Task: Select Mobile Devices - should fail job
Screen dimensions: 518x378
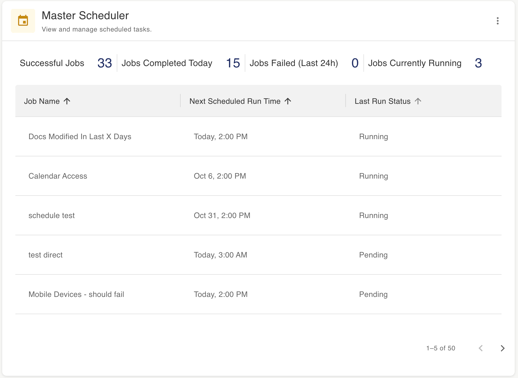Action: pos(76,294)
